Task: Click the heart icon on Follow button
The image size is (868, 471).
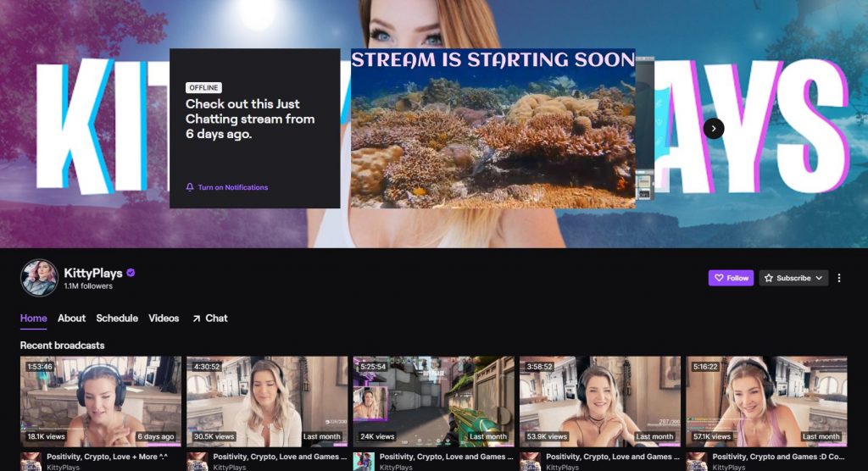Action: (719, 278)
